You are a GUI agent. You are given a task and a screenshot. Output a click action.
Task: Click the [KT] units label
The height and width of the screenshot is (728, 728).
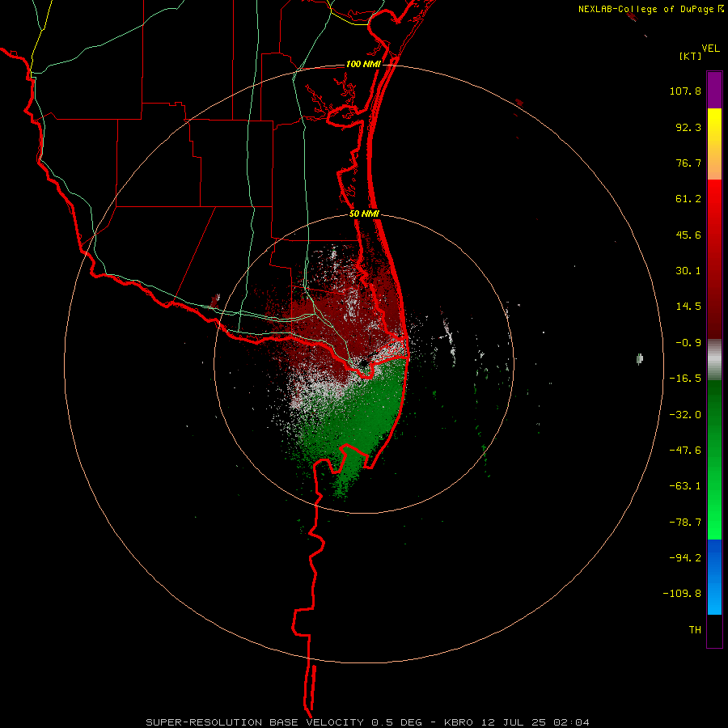click(691, 56)
